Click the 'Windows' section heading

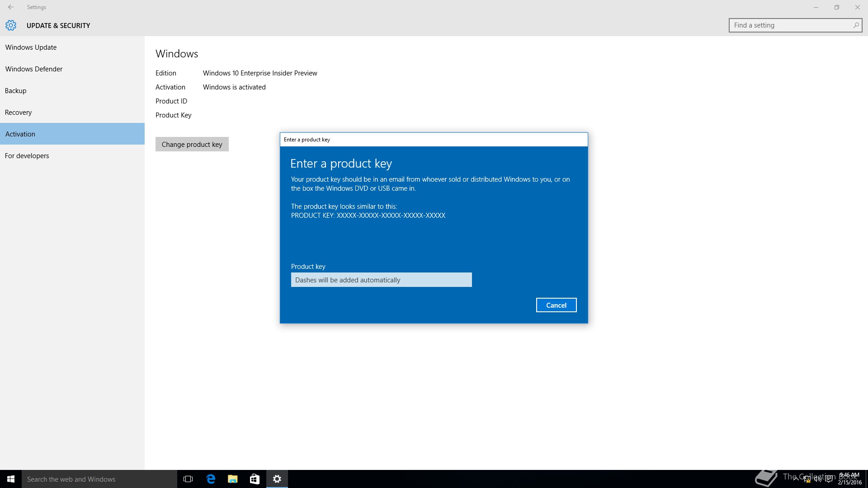coord(177,54)
